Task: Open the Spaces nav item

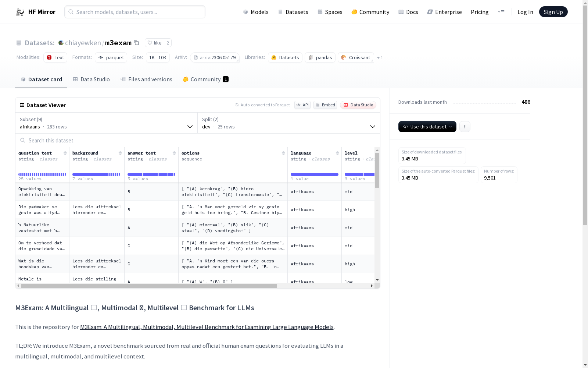Action: pyautogui.click(x=330, y=12)
